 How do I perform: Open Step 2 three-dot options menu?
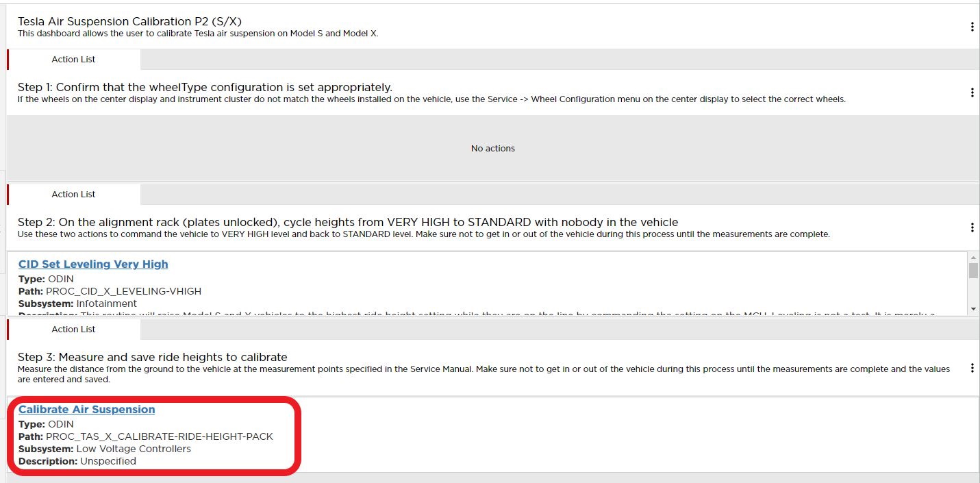pos(972,227)
